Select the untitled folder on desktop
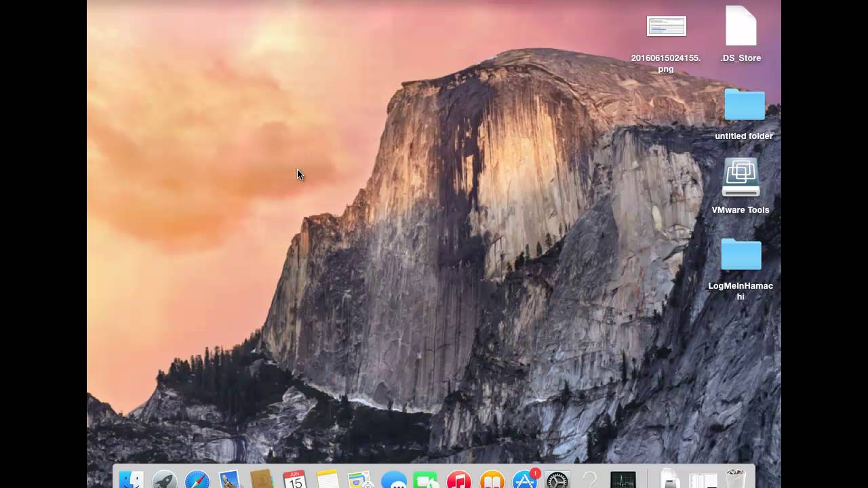This screenshot has width=868, height=488. pyautogui.click(x=744, y=105)
